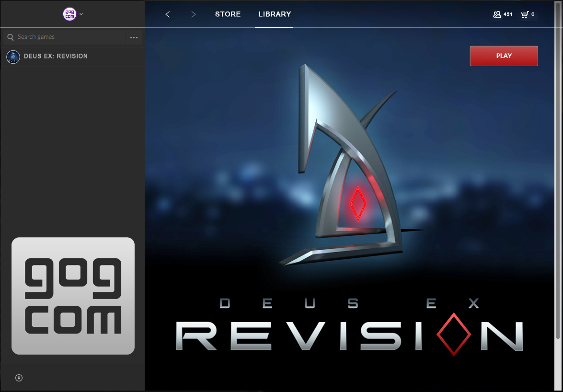
Task: Expand the account dropdown chevron
Action: coord(81,14)
